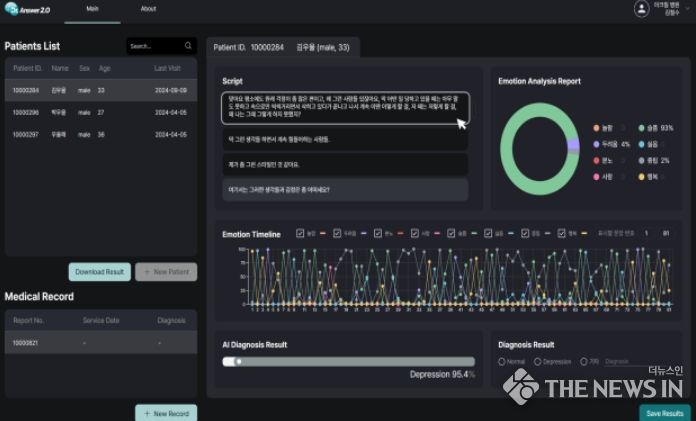Open the About tab
The height and width of the screenshot is (421, 696).
tap(148, 9)
